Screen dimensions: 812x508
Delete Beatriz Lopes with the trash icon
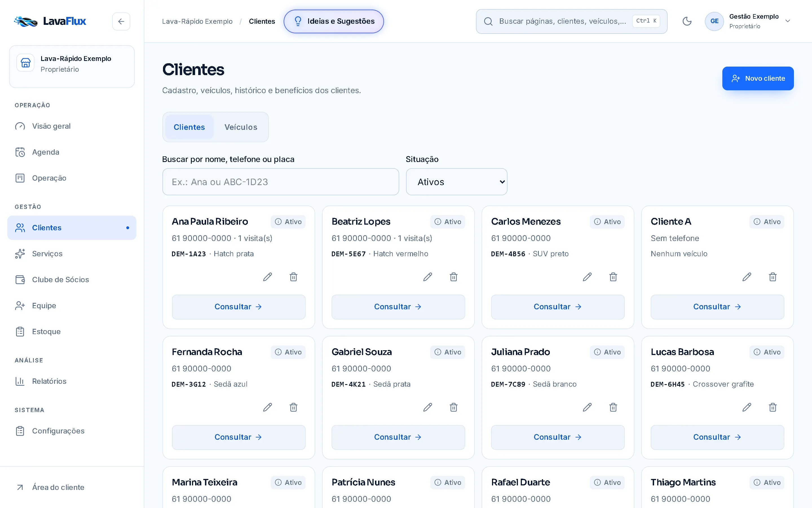pyautogui.click(x=454, y=277)
